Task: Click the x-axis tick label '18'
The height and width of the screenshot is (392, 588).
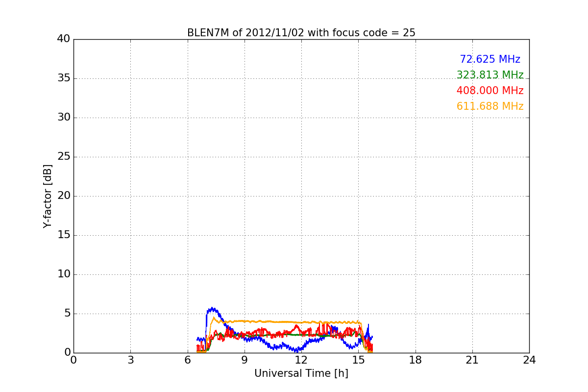Action: [416, 360]
